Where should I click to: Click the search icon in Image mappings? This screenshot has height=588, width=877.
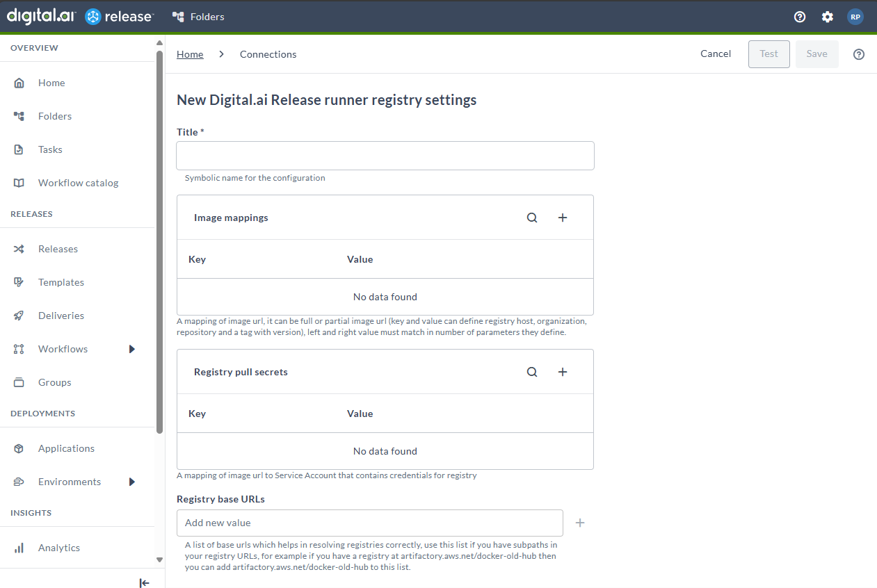532,218
